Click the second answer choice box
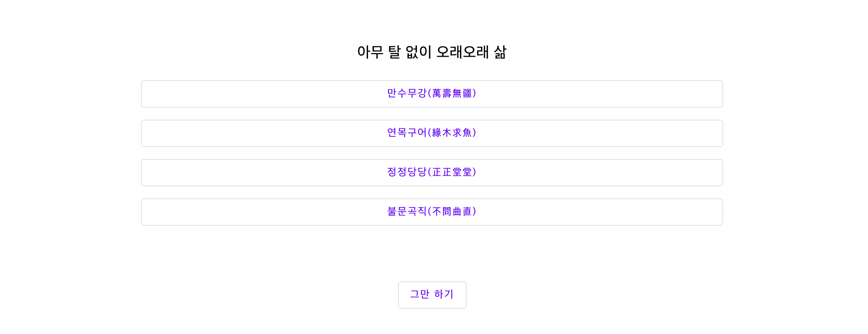Image resolution: width=868 pixels, height=334 pixels. (432, 133)
